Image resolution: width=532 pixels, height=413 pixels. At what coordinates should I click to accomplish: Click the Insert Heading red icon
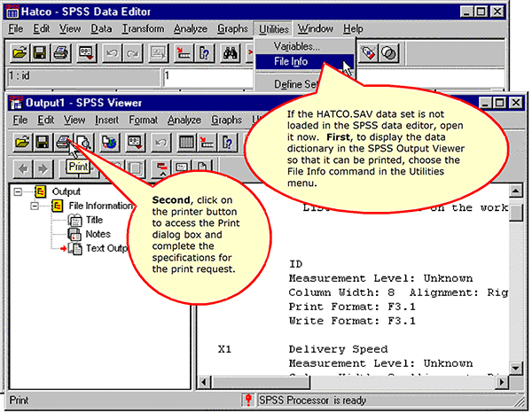pyautogui.click(x=161, y=168)
